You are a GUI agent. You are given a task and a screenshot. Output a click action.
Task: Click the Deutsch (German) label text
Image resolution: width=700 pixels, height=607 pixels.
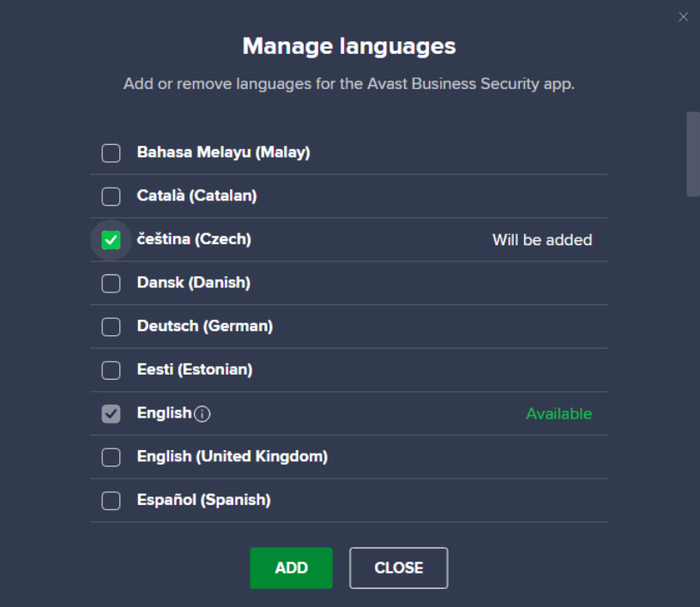point(205,327)
